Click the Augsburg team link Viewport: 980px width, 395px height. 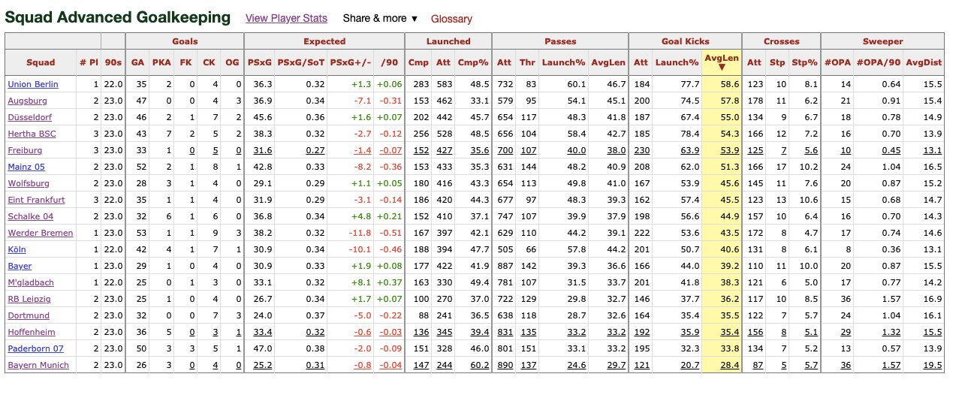coord(28,101)
